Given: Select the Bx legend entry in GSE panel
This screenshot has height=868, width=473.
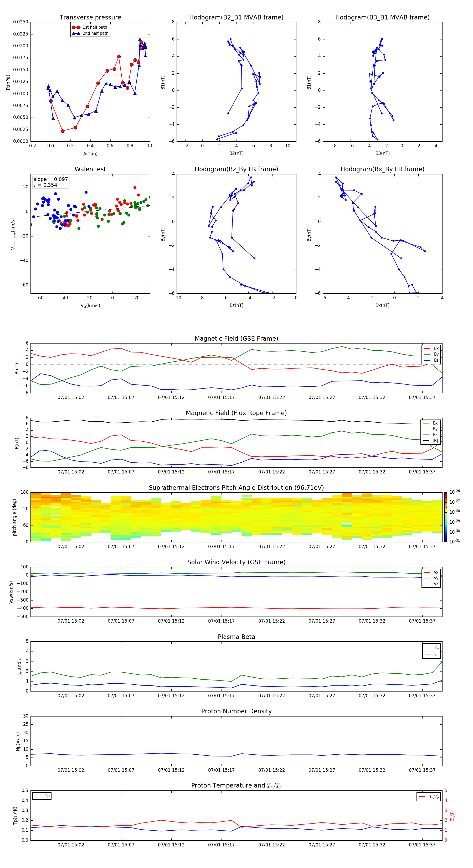Looking at the screenshot, I should click(431, 349).
